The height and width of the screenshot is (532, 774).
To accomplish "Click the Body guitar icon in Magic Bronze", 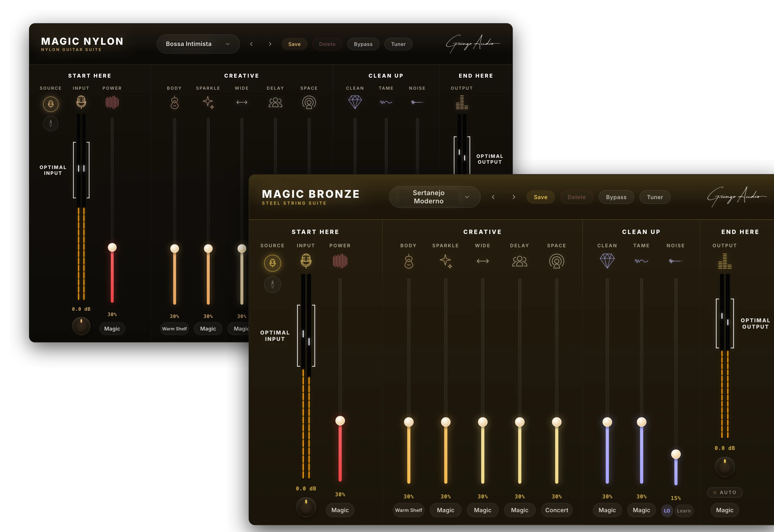I will pyautogui.click(x=409, y=261).
